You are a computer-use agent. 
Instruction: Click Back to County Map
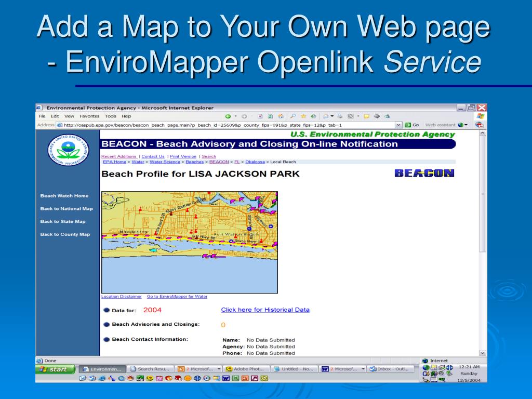coord(65,234)
